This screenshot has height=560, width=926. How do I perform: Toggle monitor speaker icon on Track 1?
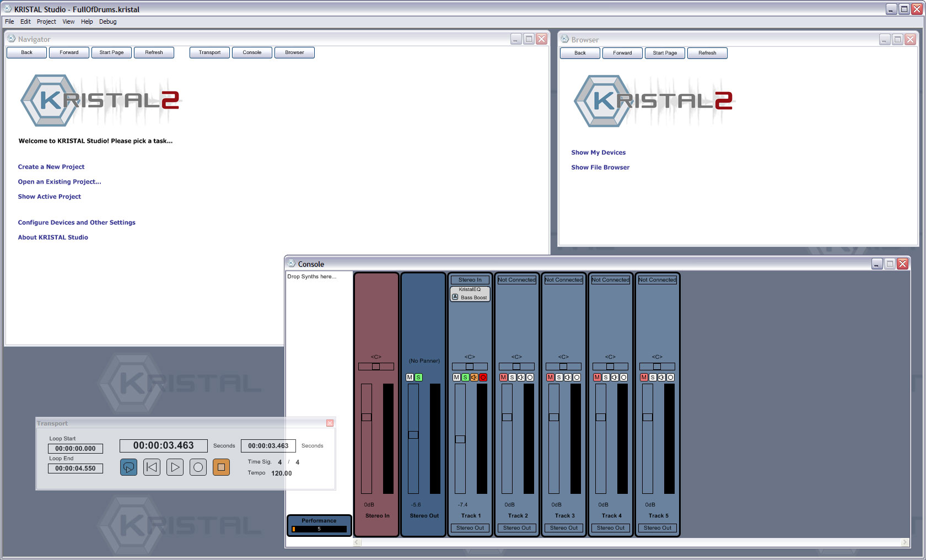(x=474, y=378)
